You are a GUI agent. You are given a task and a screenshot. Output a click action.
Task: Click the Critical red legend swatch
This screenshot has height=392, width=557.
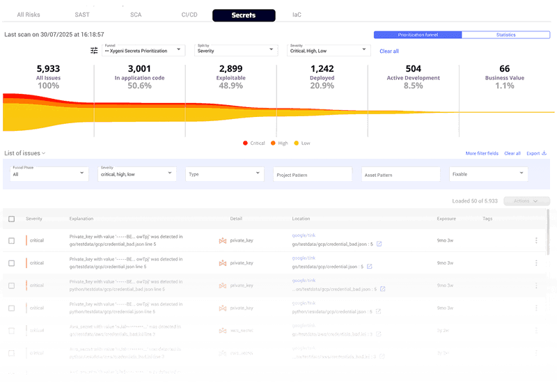pos(246,143)
